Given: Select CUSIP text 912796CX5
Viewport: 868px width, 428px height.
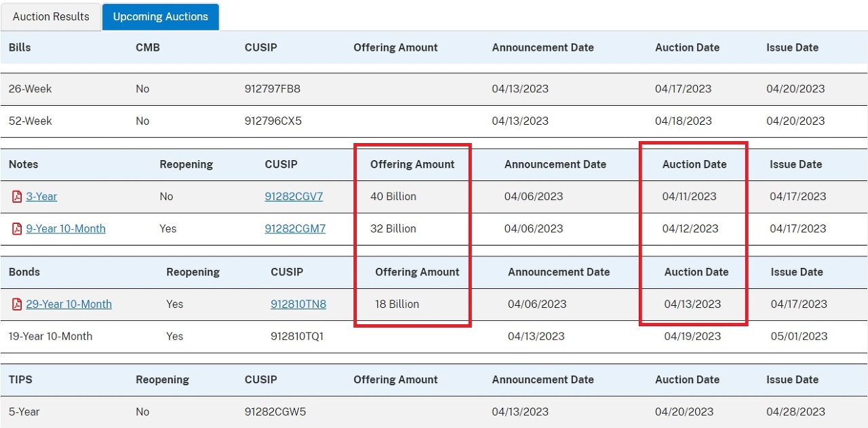Looking at the screenshot, I should click(x=273, y=121).
